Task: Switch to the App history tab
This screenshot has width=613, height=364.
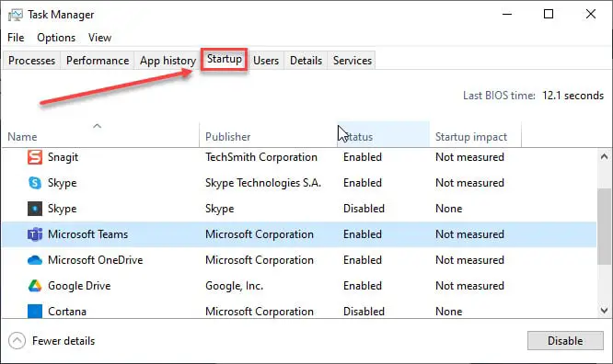Action: click(x=168, y=61)
